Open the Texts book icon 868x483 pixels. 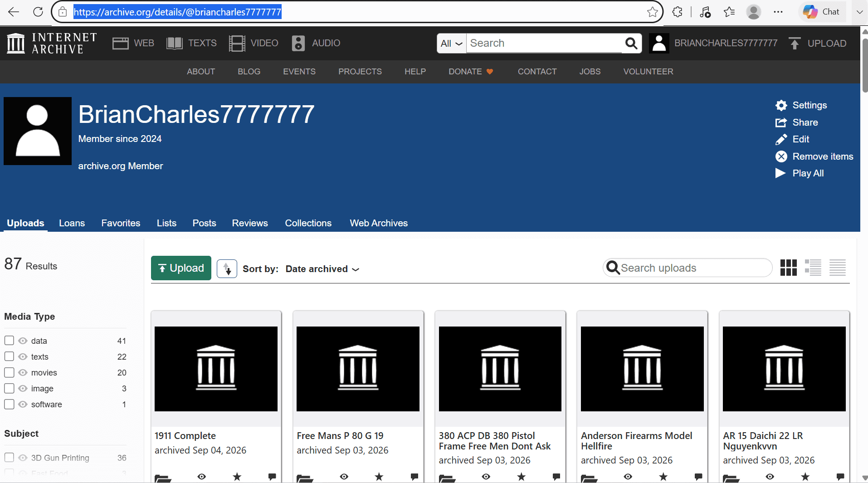coord(175,43)
